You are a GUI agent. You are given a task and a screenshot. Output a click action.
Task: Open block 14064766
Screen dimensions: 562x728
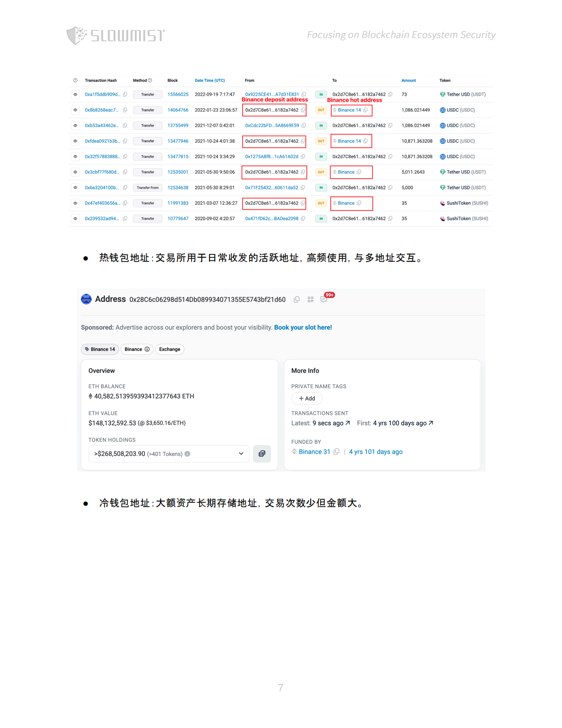pos(178,110)
